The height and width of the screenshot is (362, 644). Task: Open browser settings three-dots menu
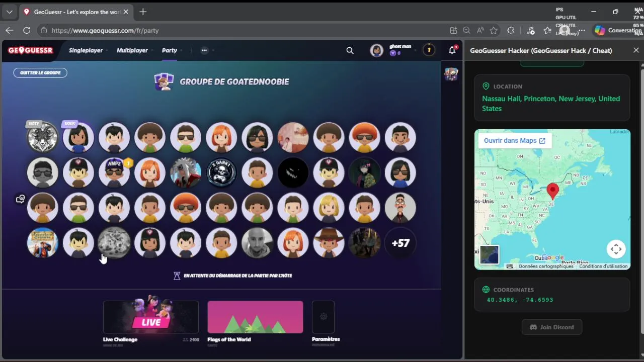pos(582,30)
